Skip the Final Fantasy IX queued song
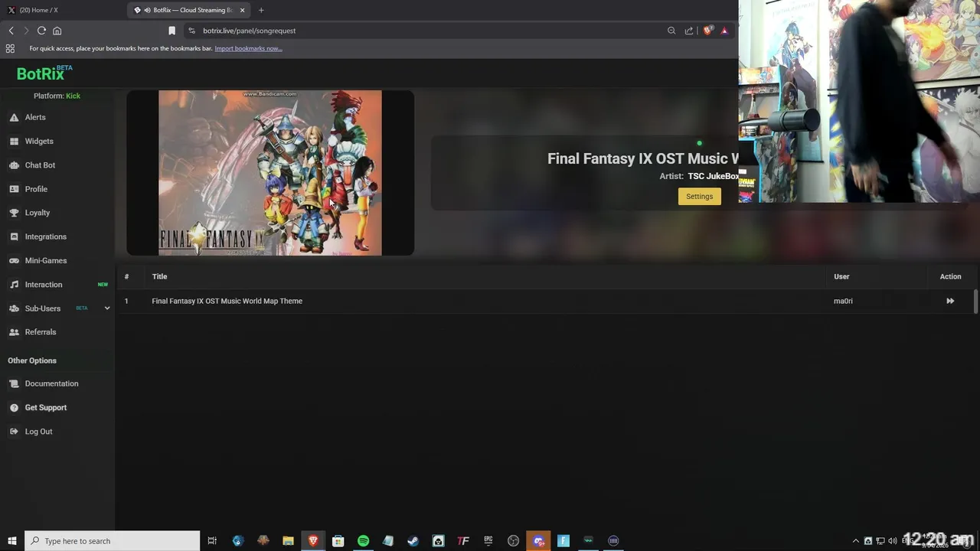The height and width of the screenshot is (551, 980). pyautogui.click(x=950, y=301)
